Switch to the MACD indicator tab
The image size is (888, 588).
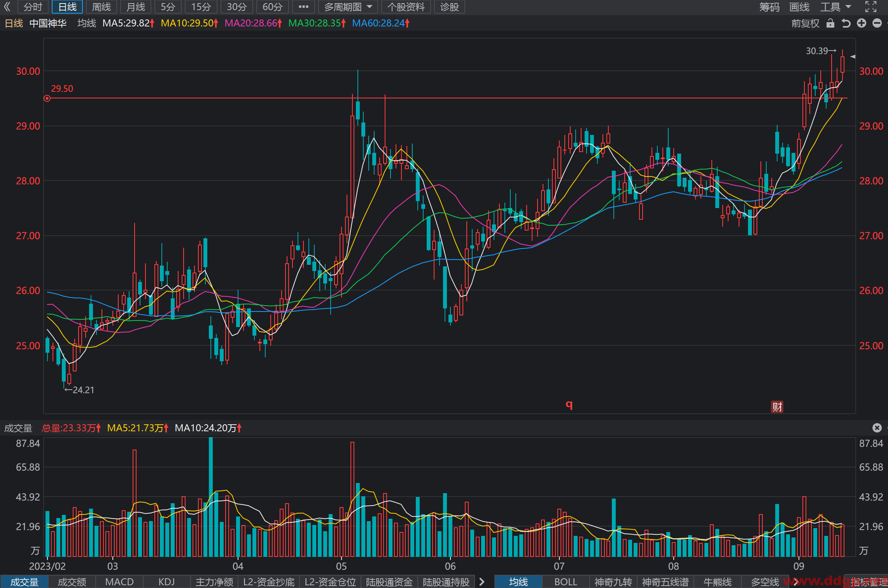(x=119, y=582)
